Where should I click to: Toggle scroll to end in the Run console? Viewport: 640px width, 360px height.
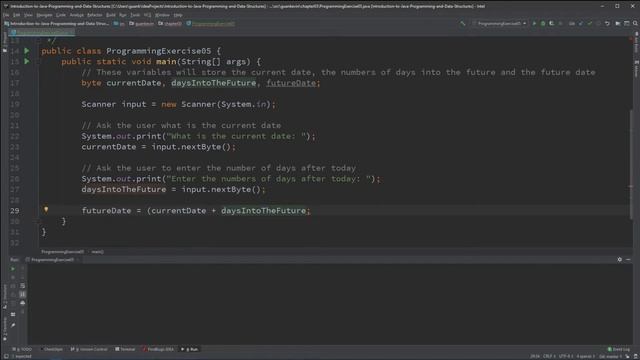coord(22,294)
